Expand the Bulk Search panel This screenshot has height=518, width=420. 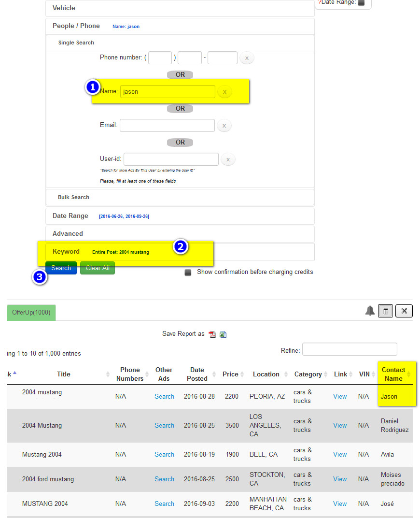(x=180, y=197)
